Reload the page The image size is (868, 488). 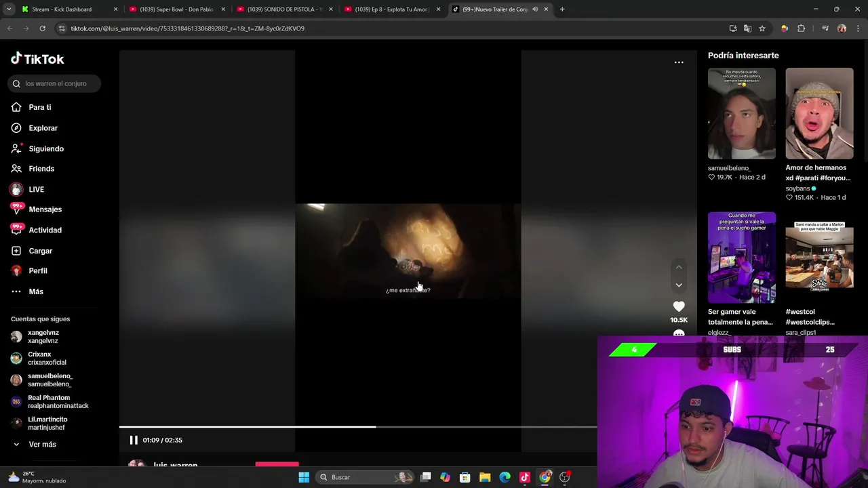coord(42,28)
